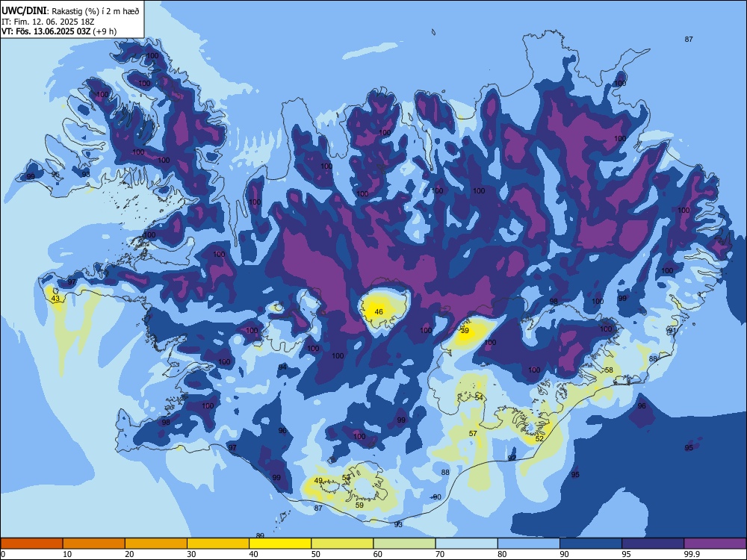747x560 pixels.
Task: Click the legend scale label '40'
Action: point(254,554)
